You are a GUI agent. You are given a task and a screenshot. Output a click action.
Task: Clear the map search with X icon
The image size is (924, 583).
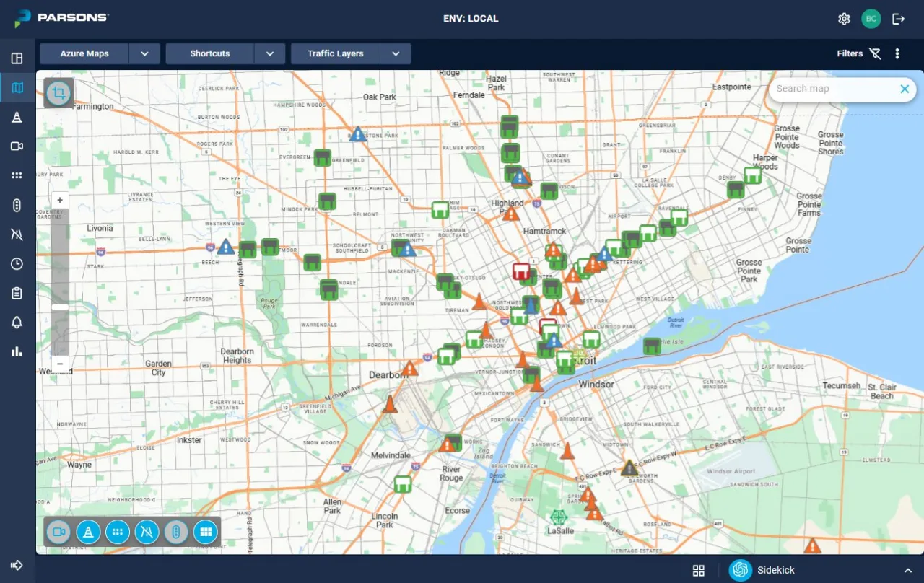click(905, 89)
